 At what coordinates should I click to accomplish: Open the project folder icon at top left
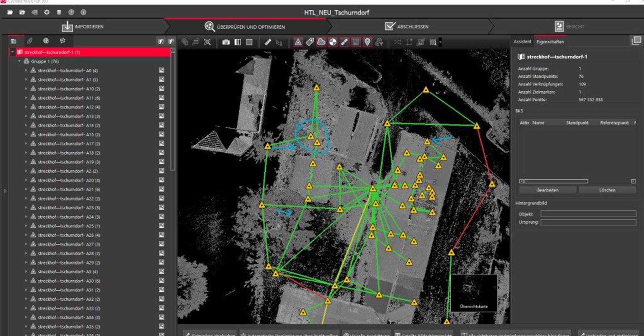pos(10,12)
